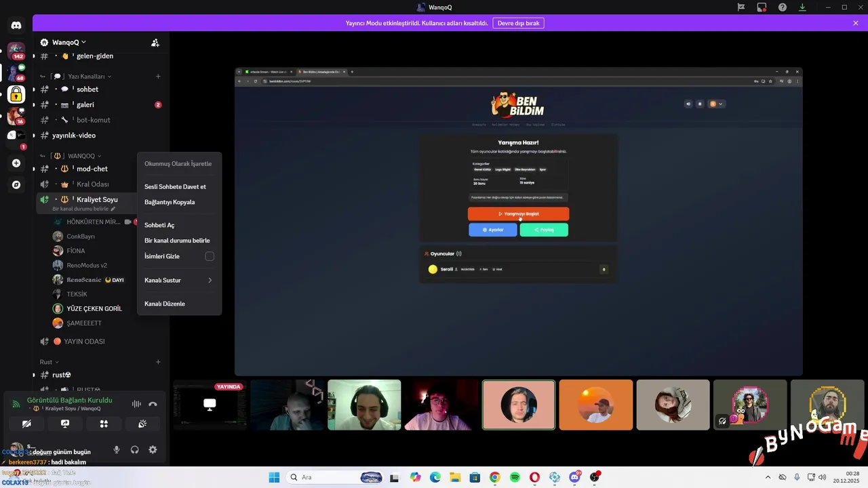Expand the Kanalı Sustur submenu arrow

click(210, 280)
